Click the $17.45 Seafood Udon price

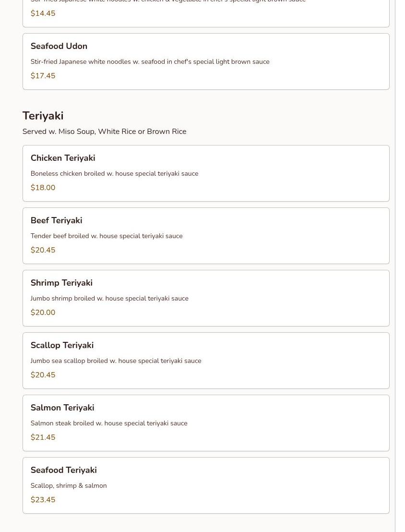click(x=43, y=76)
